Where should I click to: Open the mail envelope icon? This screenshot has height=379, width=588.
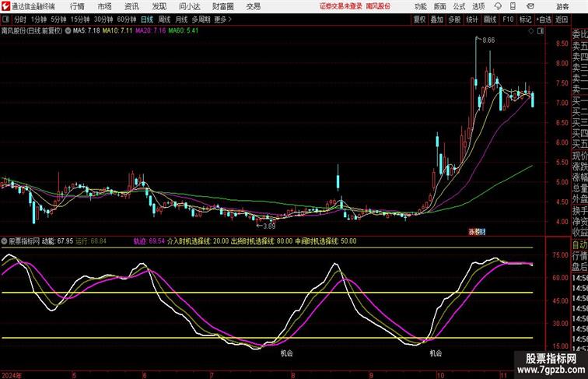pyautogui.click(x=530, y=6)
